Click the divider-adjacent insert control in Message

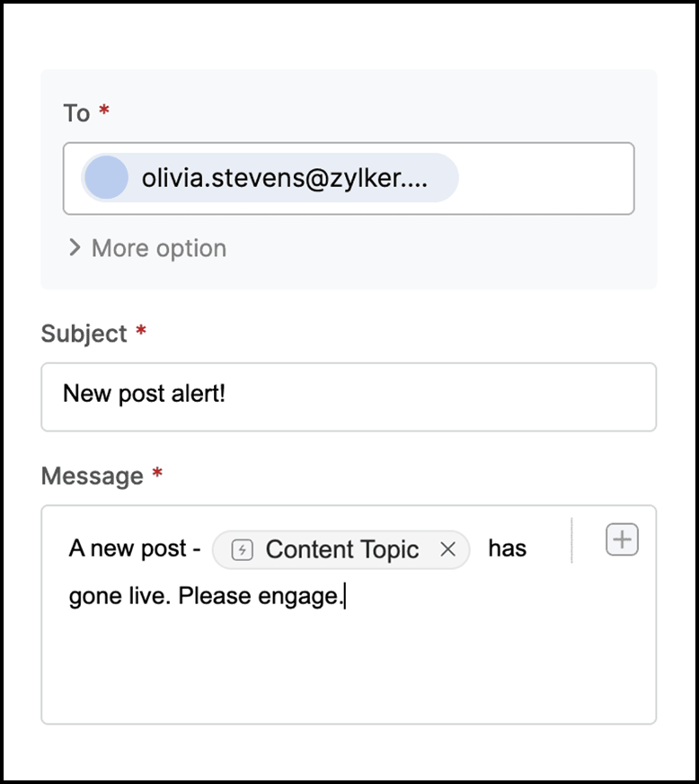point(622,539)
